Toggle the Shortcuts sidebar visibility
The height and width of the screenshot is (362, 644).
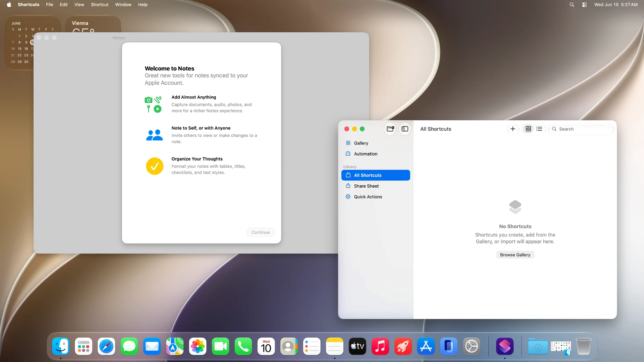click(x=405, y=129)
